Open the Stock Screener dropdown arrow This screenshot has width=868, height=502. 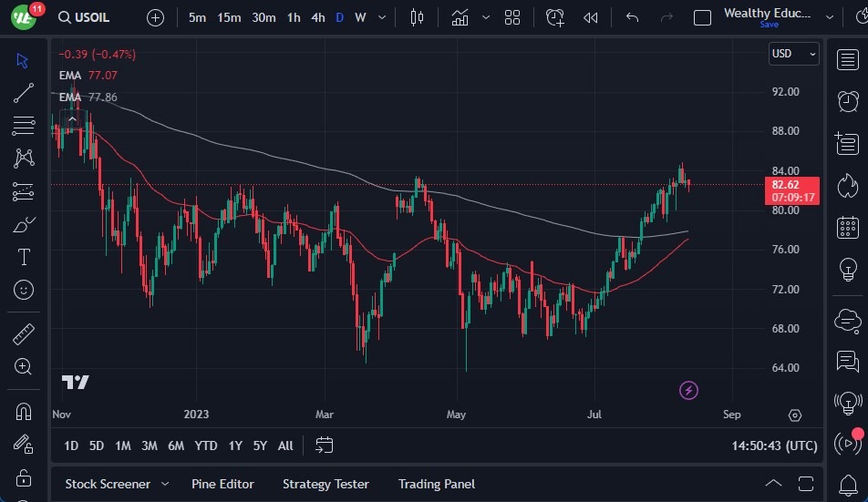pyautogui.click(x=165, y=484)
